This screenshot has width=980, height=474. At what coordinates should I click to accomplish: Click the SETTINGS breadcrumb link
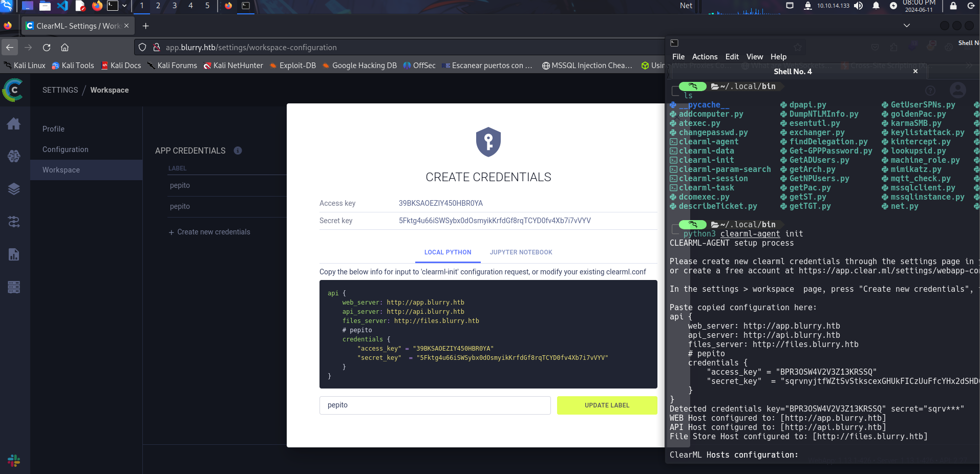60,90
